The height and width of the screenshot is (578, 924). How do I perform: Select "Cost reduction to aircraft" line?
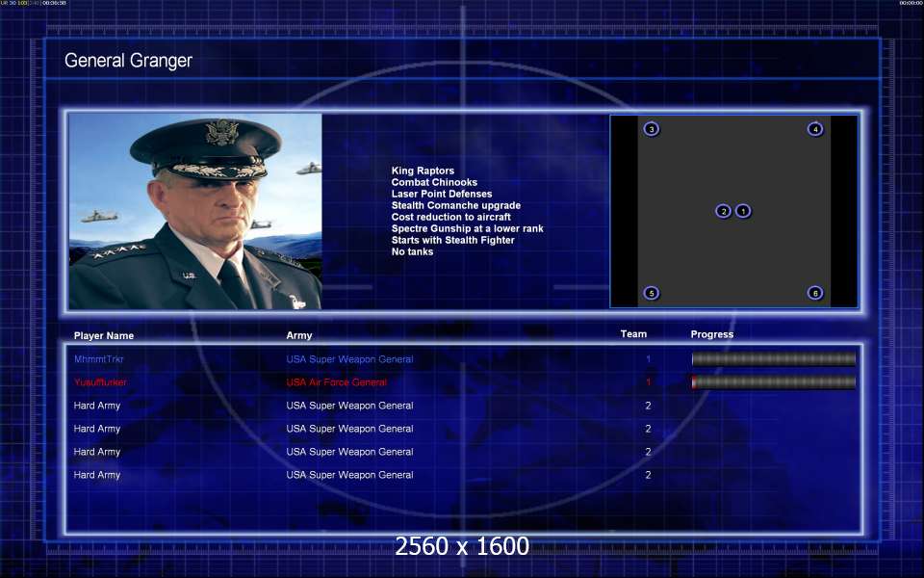coord(450,217)
